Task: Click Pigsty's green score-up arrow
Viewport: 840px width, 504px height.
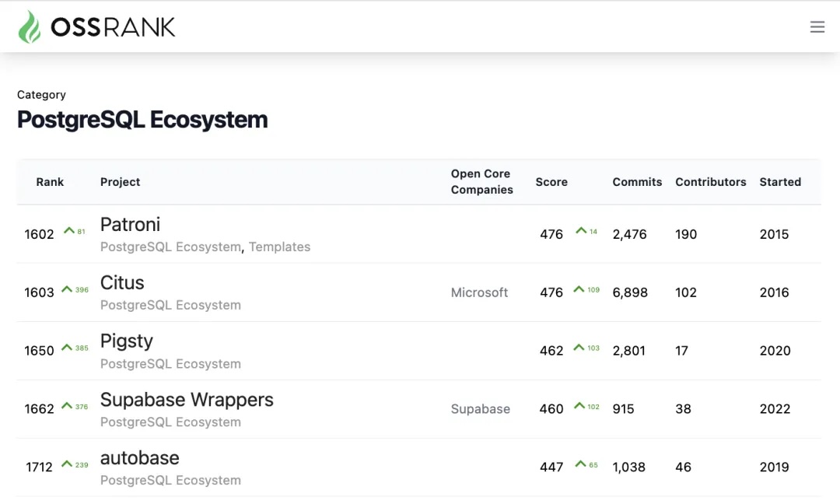Action: click(x=579, y=348)
